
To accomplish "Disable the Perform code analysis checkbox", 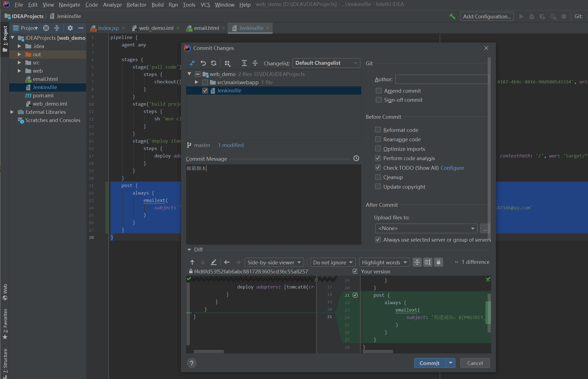I will (378, 158).
